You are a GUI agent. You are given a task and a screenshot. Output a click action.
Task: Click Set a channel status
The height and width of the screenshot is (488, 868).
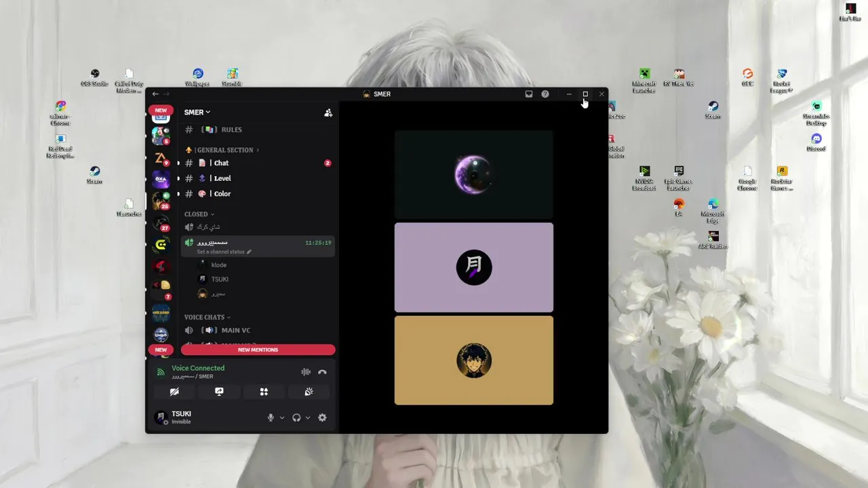(x=224, y=251)
